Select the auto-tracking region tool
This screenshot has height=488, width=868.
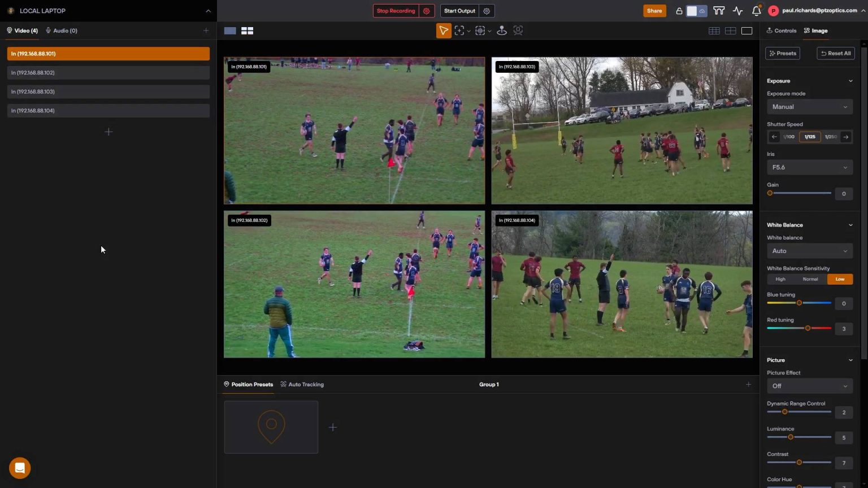pos(480,30)
